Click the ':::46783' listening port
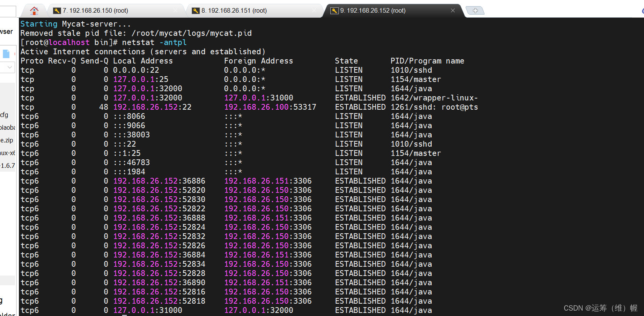Viewport: 644px width, 316px height. coord(131,162)
